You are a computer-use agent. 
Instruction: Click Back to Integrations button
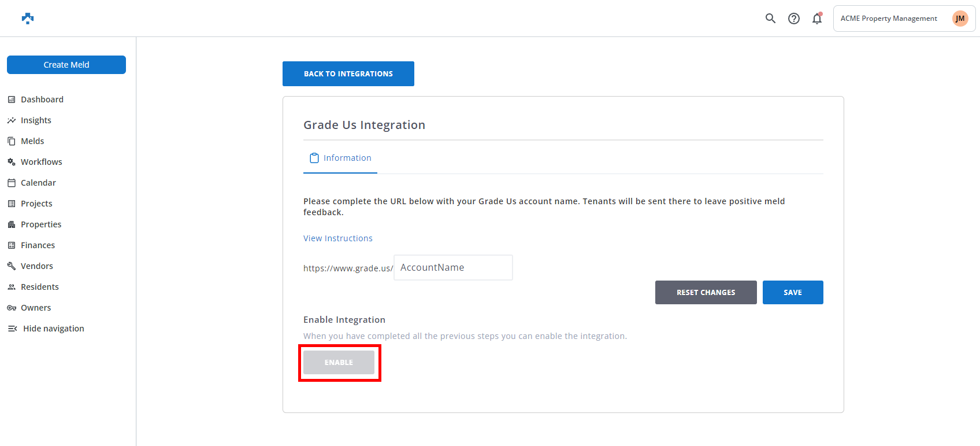(x=348, y=74)
